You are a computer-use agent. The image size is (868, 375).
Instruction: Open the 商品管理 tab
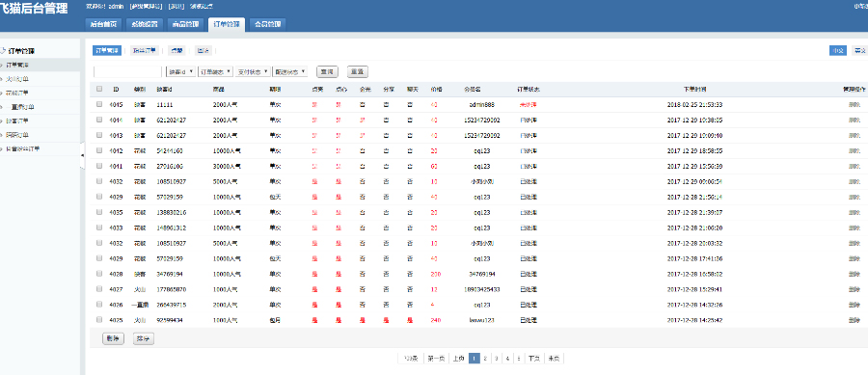tap(185, 24)
